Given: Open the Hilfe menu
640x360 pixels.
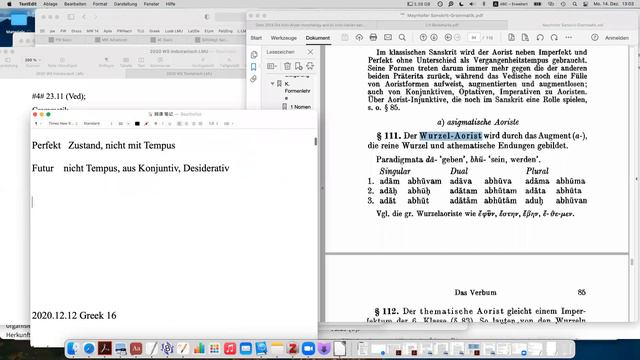Looking at the screenshot, I should tap(170, 4).
